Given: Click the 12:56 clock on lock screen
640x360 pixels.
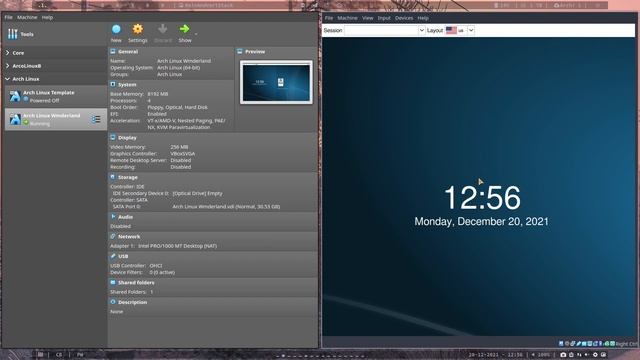Looking at the screenshot, I should (x=482, y=198).
